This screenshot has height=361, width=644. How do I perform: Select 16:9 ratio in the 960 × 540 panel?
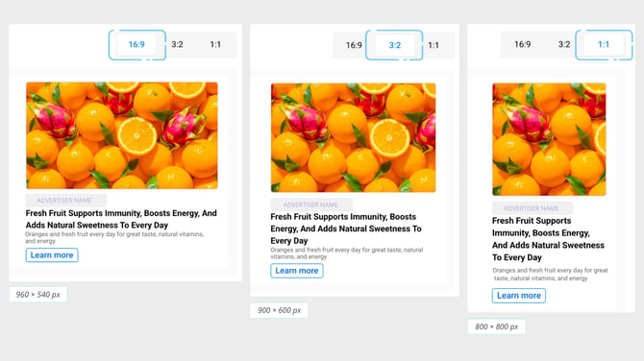coord(136,44)
